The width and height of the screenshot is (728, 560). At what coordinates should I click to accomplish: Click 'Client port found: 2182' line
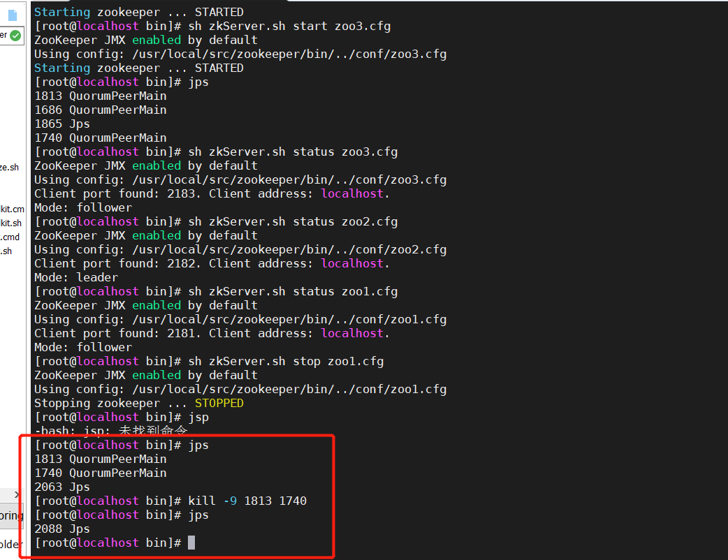[x=212, y=263]
